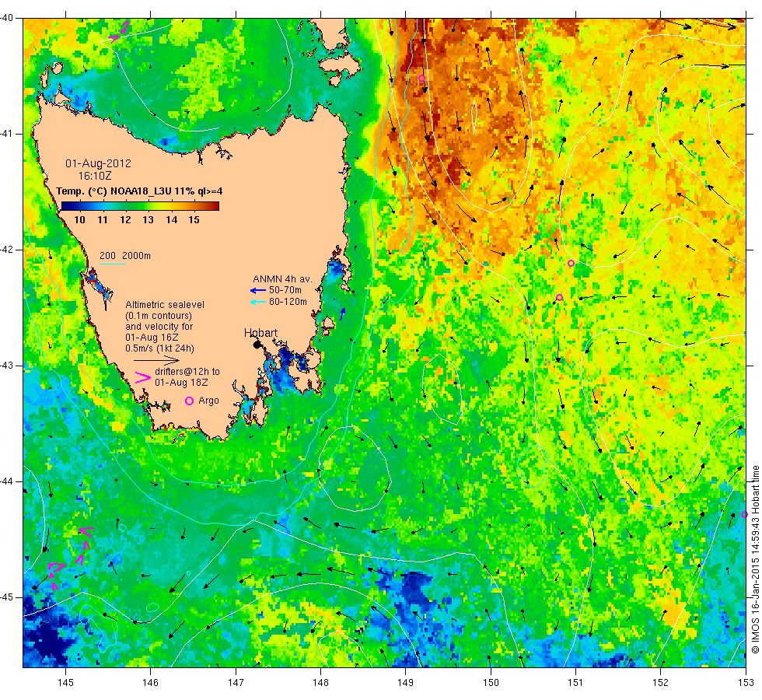762x700 pixels.
Task: Click the magenta drifter marker near 144.9, -44.7
Action: click(56, 566)
